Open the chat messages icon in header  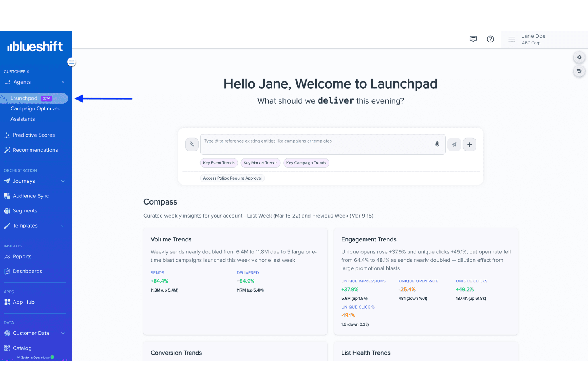(x=473, y=39)
